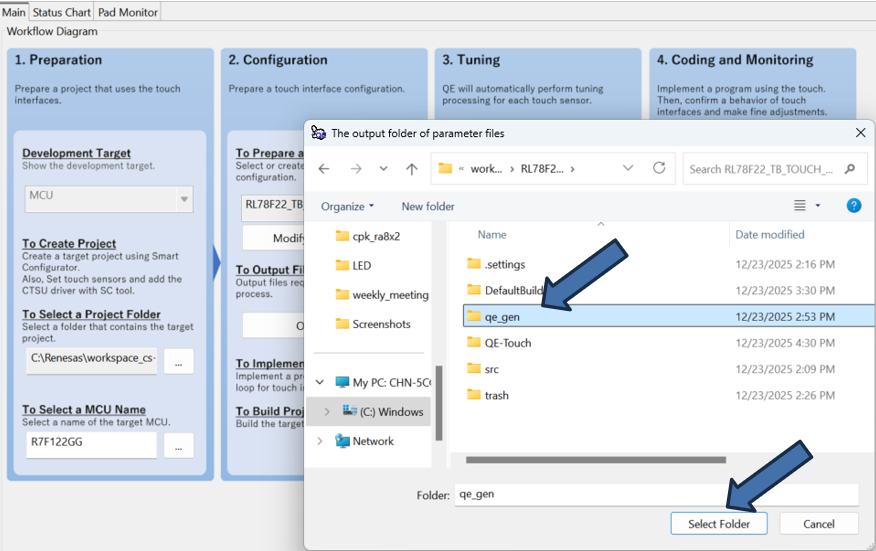Click the Up directory arrow icon
Viewport: 876px width, 551px height.
pos(411,169)
